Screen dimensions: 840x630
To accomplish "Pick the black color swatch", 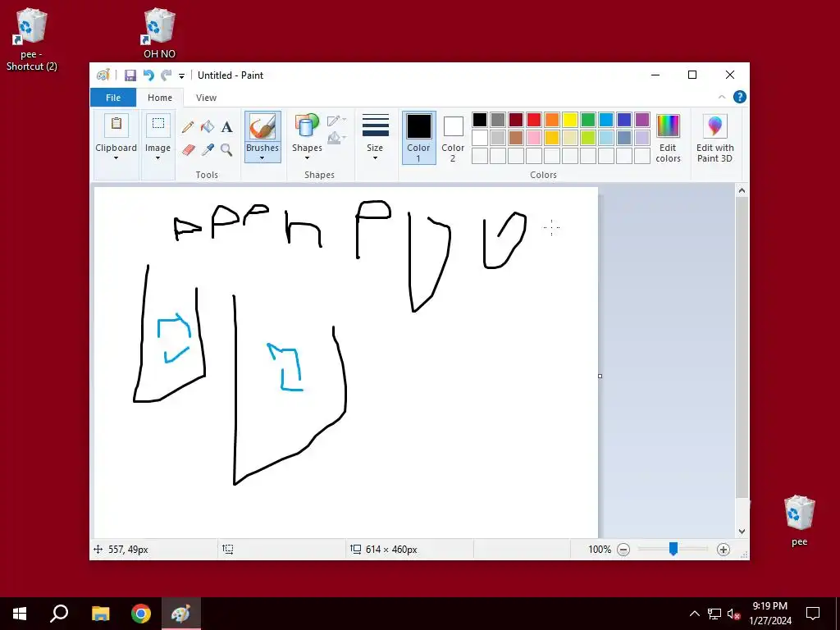I will 480,120.
